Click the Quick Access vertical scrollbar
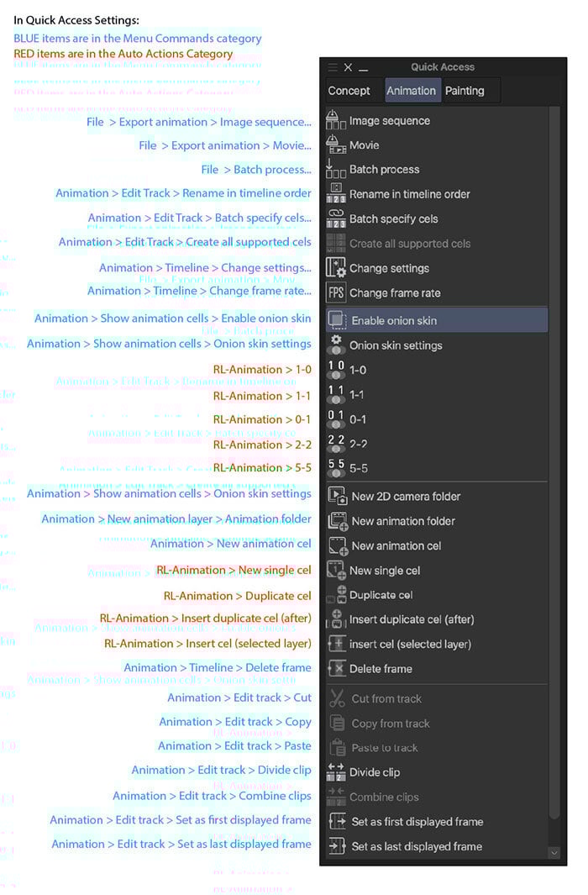The height and width of the screenshot is (895, 588). (x=554, y=462)
